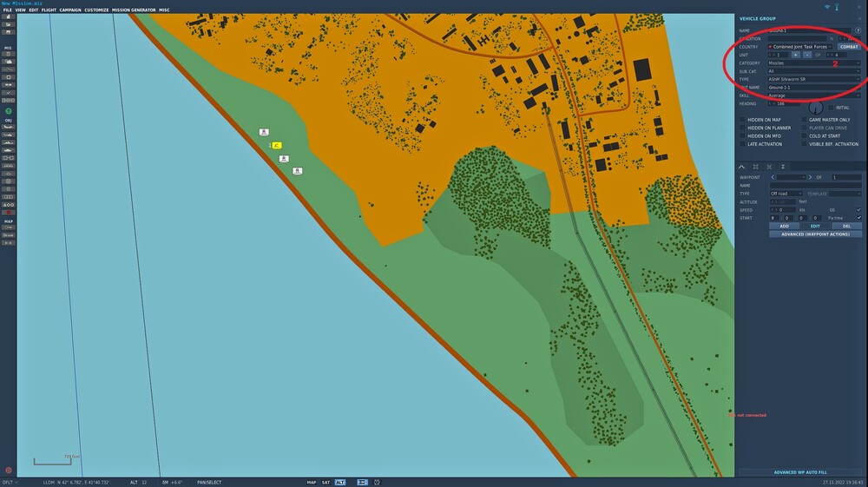Click the heading compass dial
The image size is (868, 487).
[815, 108]
